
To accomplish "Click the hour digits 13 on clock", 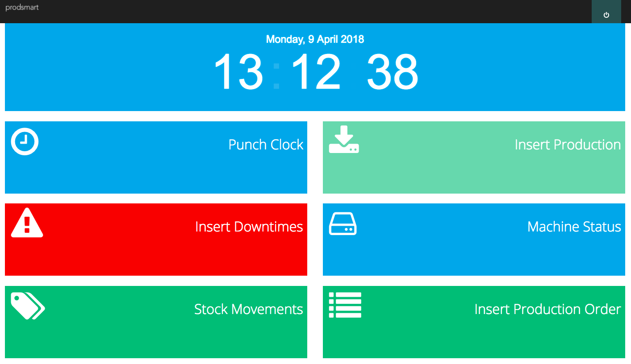I will pyautogui.click(x=238, y=72).
